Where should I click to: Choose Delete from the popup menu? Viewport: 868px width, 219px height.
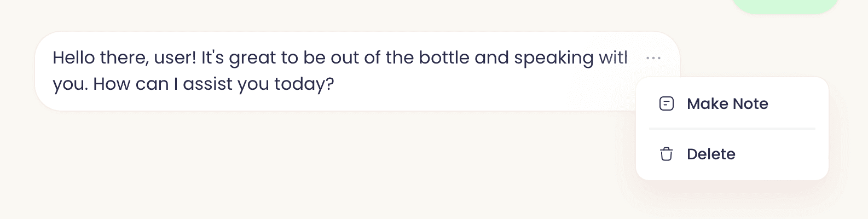710,154
